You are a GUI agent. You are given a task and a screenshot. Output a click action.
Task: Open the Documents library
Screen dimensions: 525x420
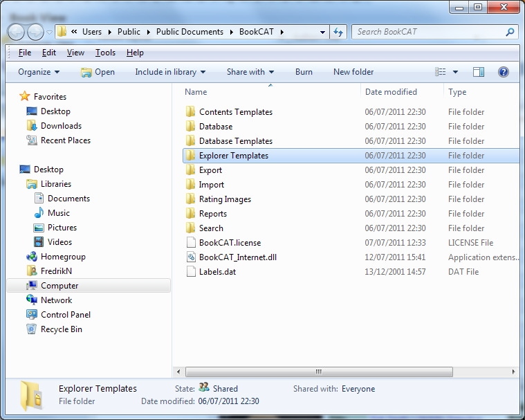tap(68, 199)
